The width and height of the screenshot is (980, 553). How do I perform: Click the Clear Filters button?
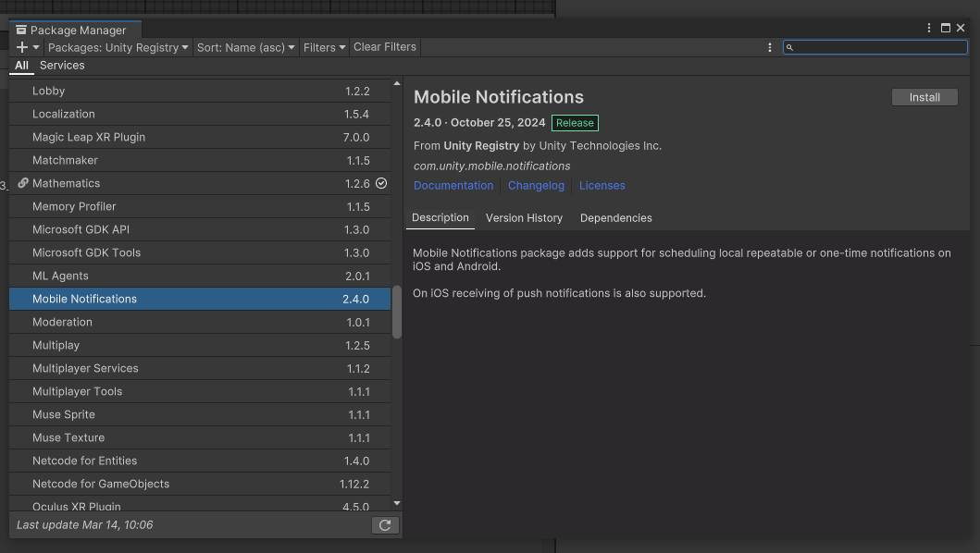point(385,47)
